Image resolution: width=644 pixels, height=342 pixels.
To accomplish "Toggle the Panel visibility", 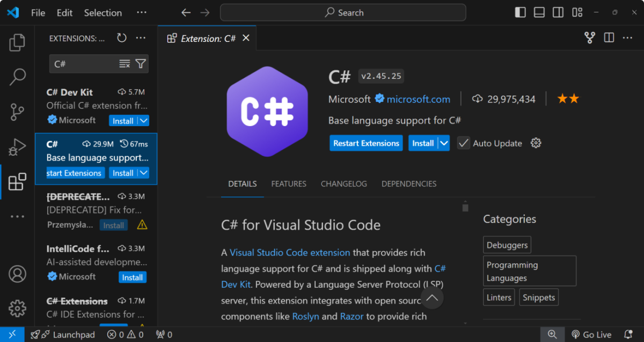I will pyautogui.click(x=538, y=12).
